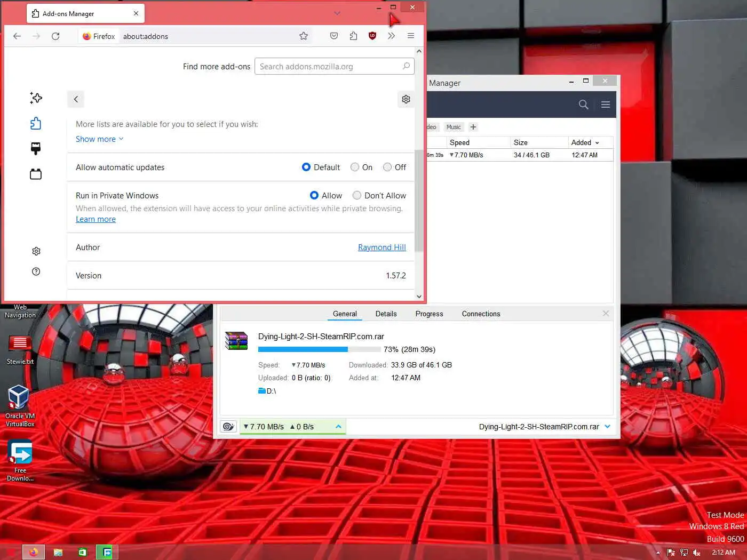747x560 pixels.
Task: Click the download progress bar at 73%
Action: 319,349
